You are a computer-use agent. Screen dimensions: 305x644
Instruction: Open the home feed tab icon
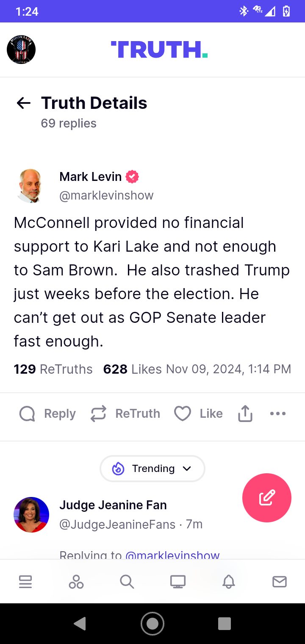(x=25, y=582)
